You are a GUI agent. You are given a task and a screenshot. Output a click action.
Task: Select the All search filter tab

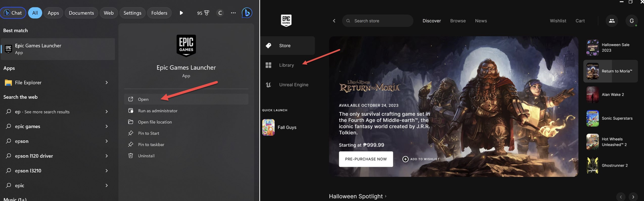(x=35, y=13)
